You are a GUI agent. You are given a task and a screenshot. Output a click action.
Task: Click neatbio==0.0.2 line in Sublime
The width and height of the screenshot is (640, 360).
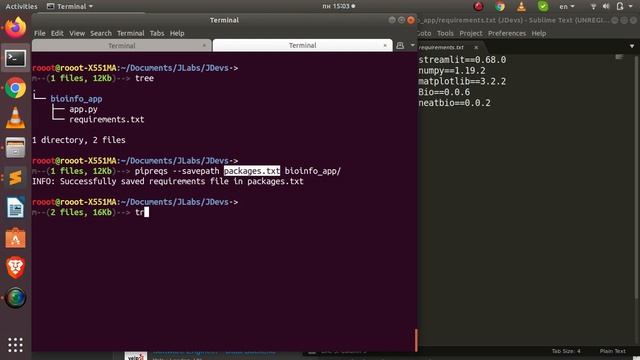click(454, 103)
